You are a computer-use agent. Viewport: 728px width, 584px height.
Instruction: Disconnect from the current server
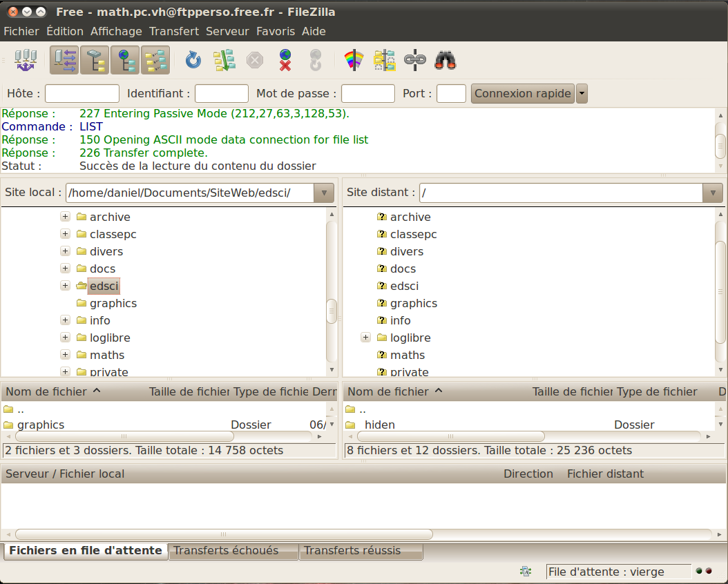click(285, 61)
